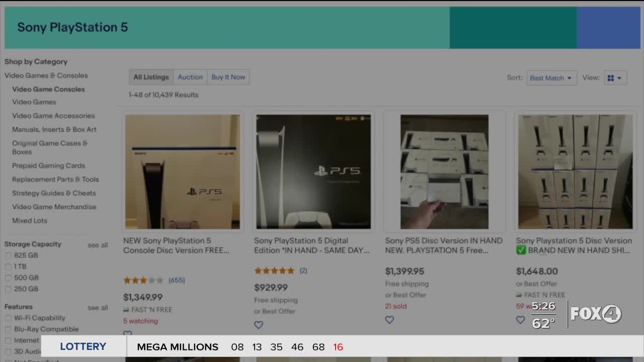Open the (2) reviews for Digital Edition listing
This screenshot has width=644, height=362.
(303, 270)
